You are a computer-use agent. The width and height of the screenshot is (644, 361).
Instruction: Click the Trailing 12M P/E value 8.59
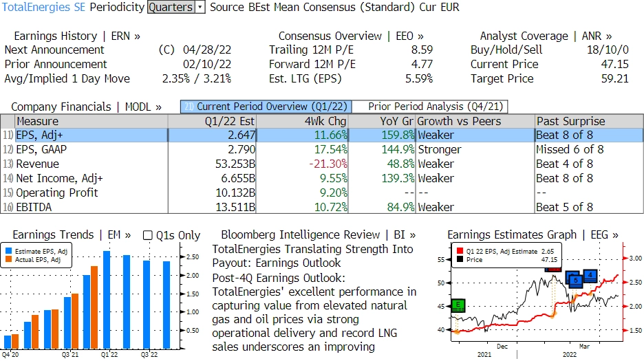pos(422,50)
